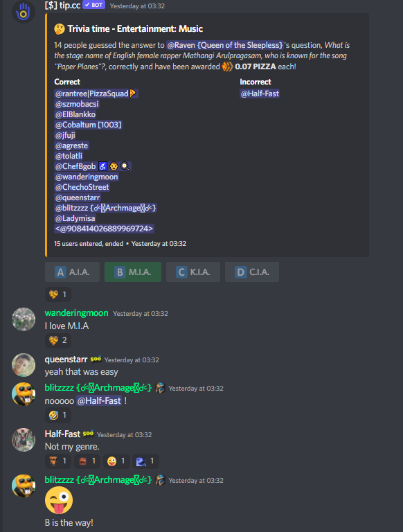Toggle pizza reaction with count 2
403x532 pixels.
tap(58, 340)
